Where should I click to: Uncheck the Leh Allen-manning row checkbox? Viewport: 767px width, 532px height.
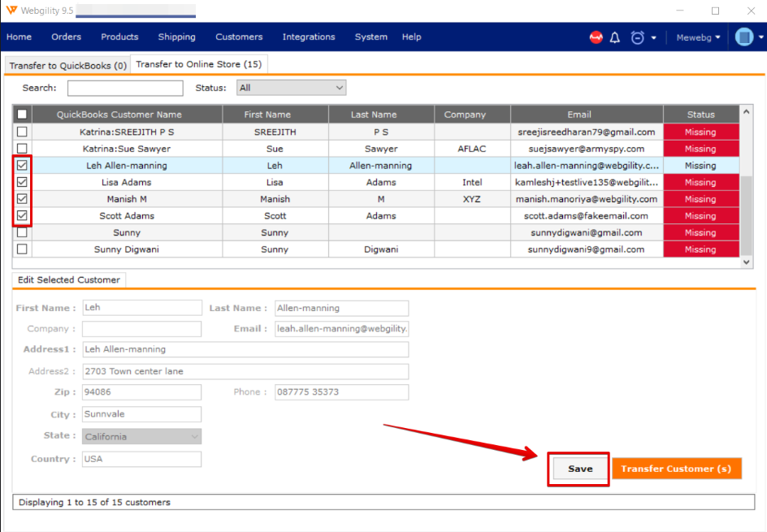coord(22,165)
